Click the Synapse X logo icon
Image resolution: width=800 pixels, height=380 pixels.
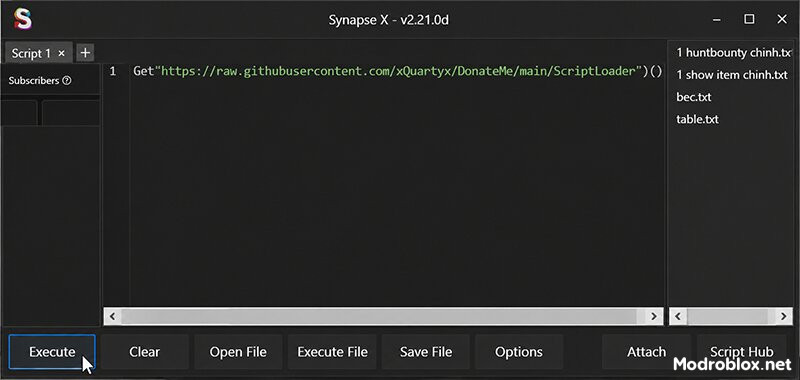[x=22, y=19]
